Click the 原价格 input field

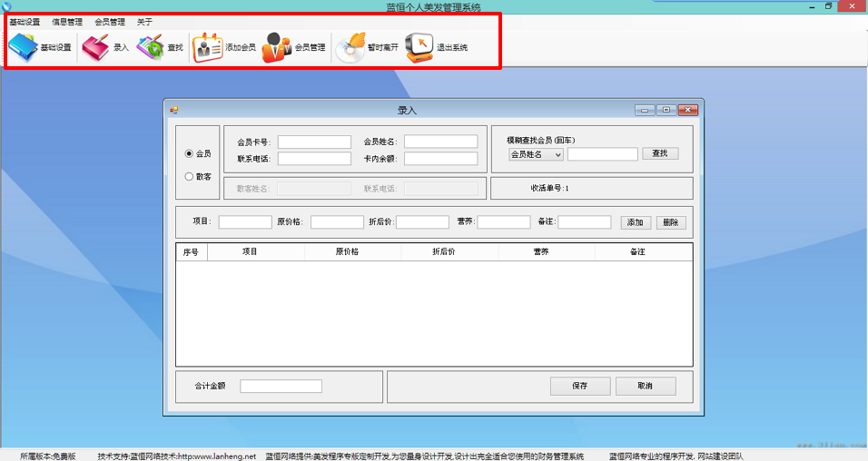337,222
